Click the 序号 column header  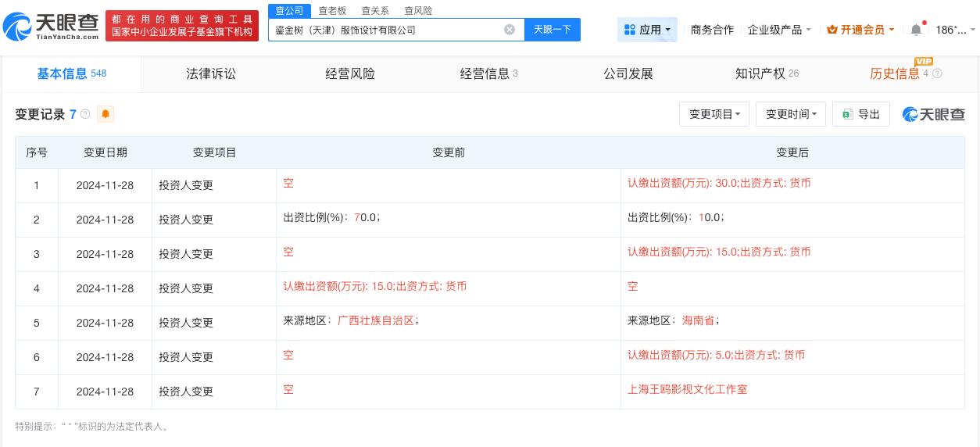pos(37,152)
